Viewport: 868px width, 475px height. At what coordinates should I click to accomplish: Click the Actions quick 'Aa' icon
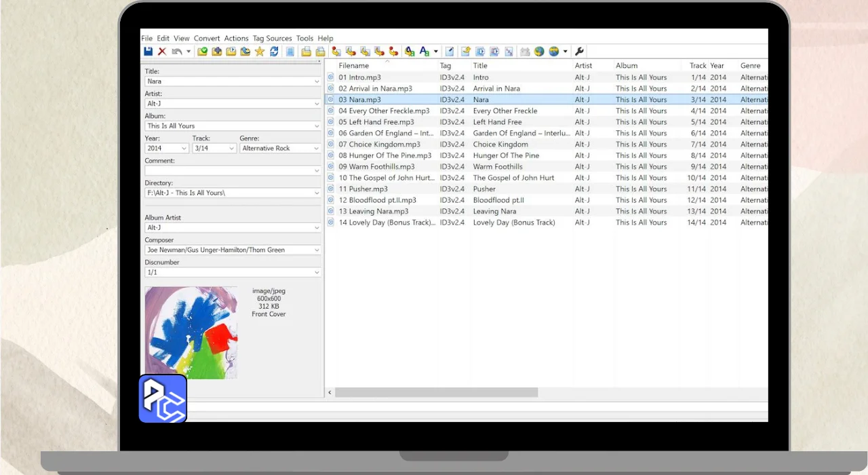[x=425, y=52]
